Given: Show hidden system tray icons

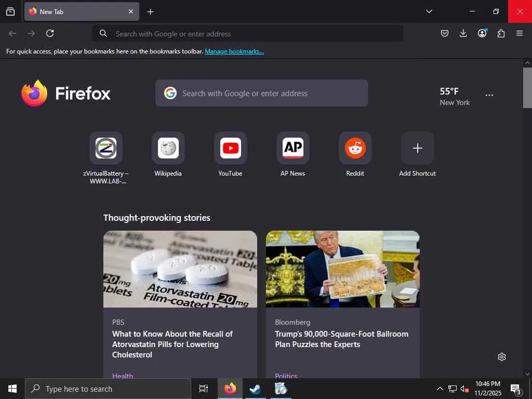Looking at the screenshot, I should coord(440,389).
